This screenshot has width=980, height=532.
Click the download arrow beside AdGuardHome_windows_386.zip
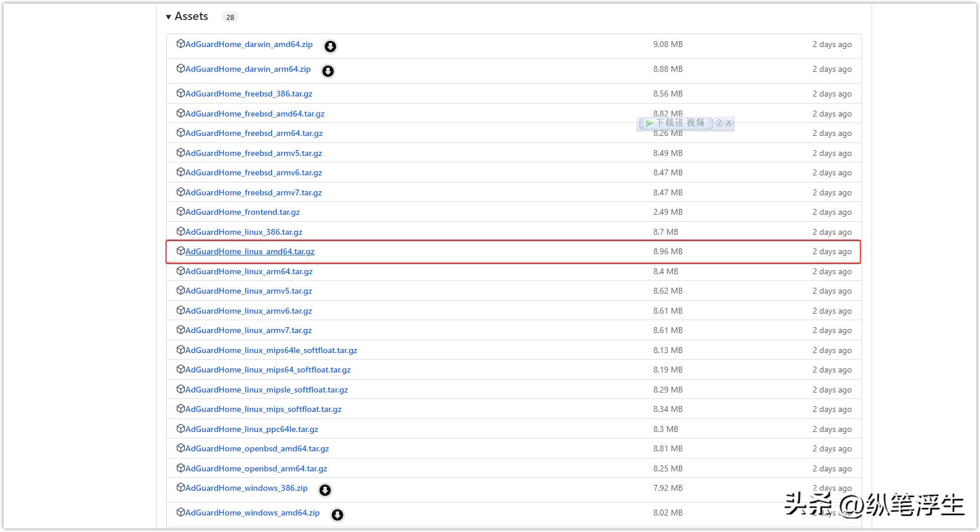click(325, 489)
